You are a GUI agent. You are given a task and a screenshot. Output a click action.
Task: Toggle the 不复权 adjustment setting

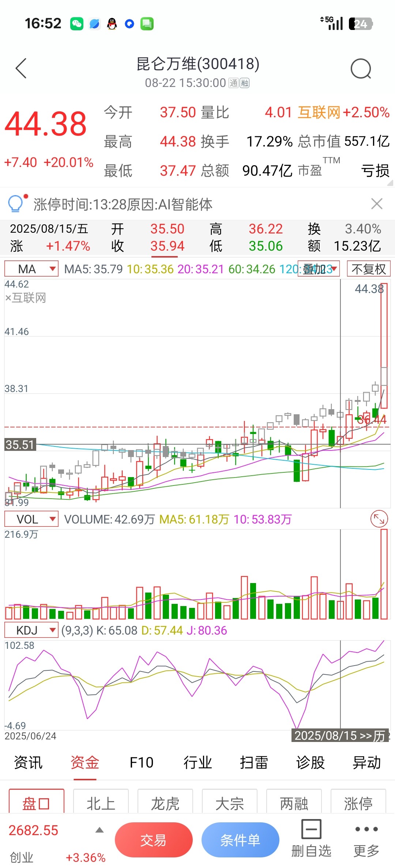click(x=369, y=269)
